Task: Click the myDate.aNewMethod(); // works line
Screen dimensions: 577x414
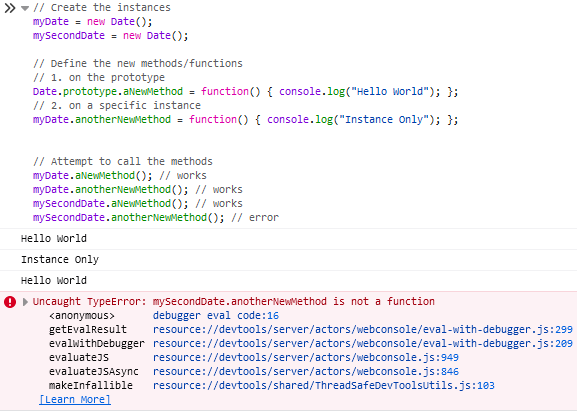Action: pos(120,175)
